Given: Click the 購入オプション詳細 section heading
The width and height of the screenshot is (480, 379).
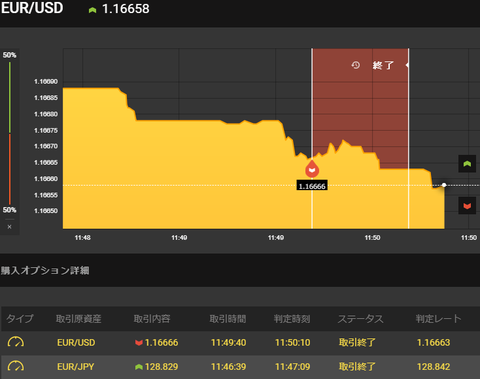Looking at the screenshot, I should pyautogui.click(x=45, y=270).
